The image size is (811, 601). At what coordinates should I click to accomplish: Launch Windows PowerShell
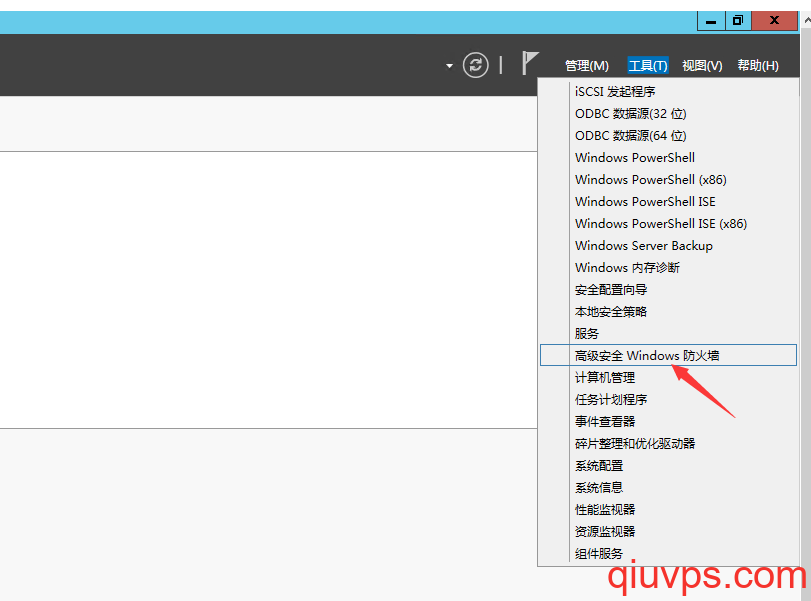[668, 158]
